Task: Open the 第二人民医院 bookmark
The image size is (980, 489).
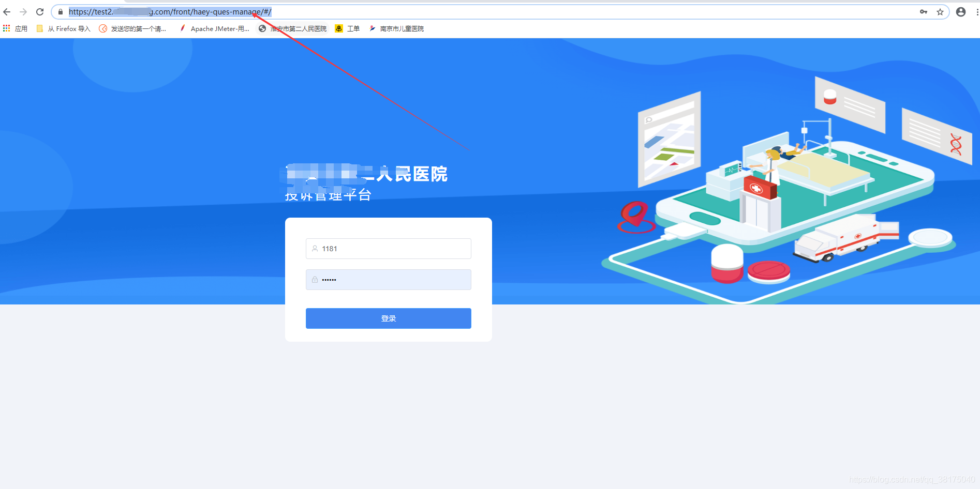Action: [x=293, y=28]
